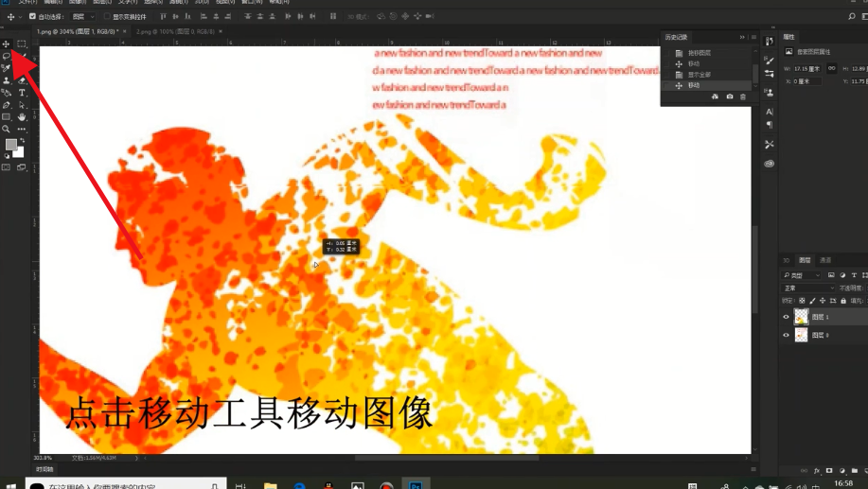
Task: Expand the status bar info arrow
Action: point(136,458)
